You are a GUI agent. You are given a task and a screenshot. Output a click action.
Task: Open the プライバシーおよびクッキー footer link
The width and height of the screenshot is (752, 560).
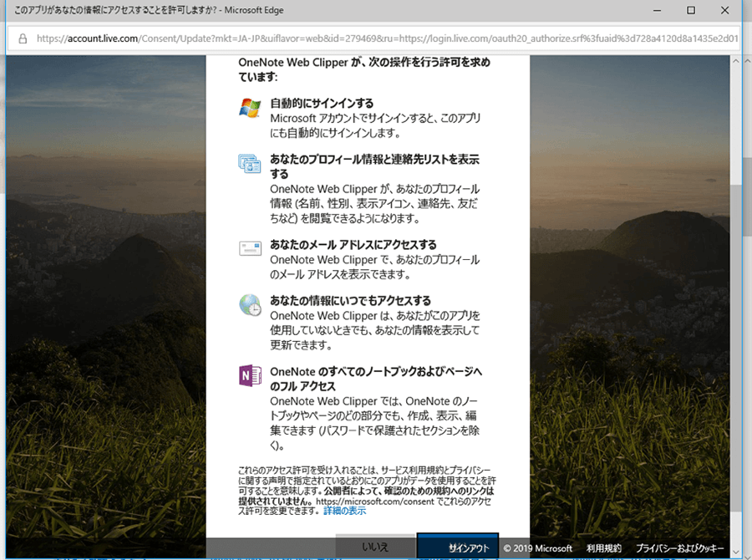pos(679,548)
